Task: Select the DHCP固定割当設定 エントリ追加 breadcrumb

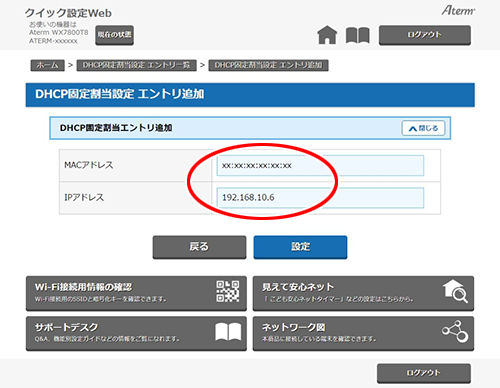Action: (268, 65)
